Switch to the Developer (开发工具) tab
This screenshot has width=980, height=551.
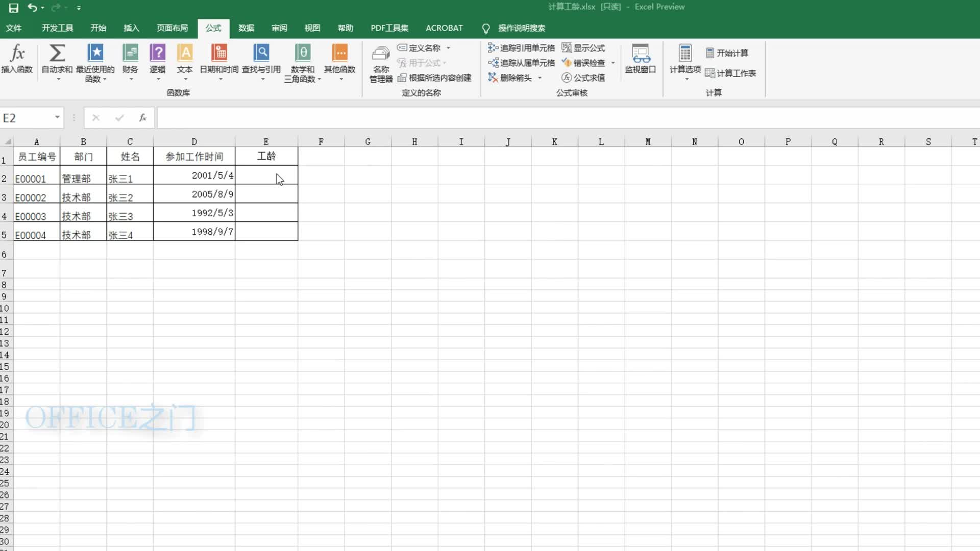coord(58,28)
